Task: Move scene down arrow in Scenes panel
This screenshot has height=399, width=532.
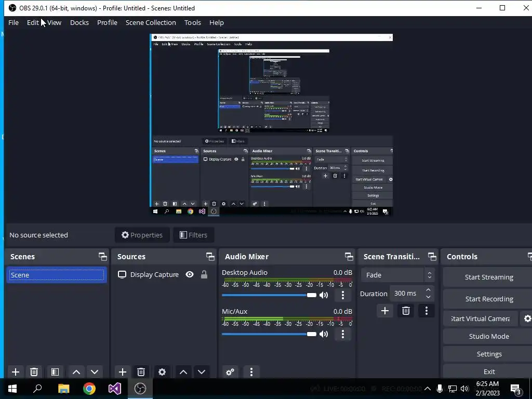Action: tap(95, 372)
